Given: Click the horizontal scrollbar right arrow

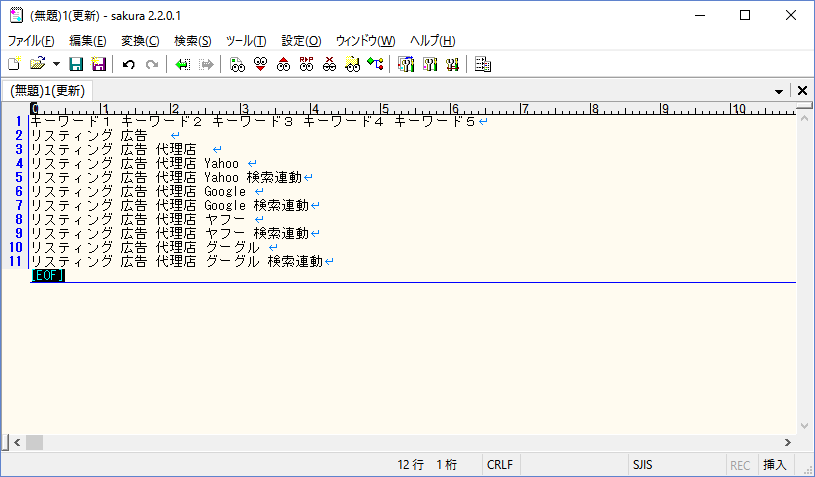Looking at the screenshot, I should coord(788,443).
